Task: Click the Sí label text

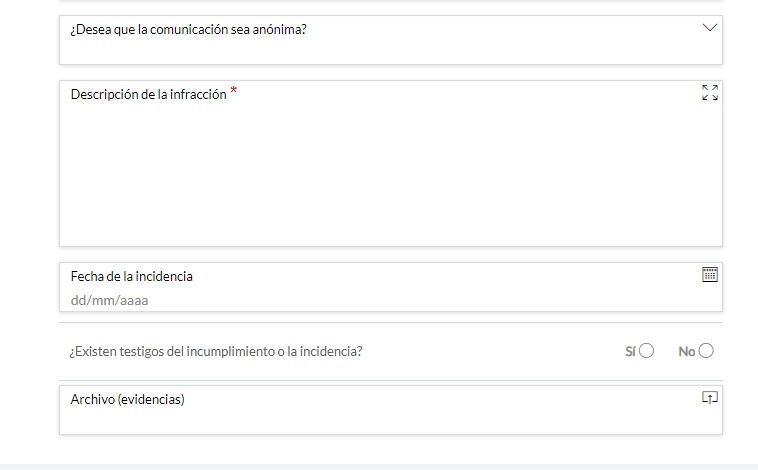Action: [630, 352]
